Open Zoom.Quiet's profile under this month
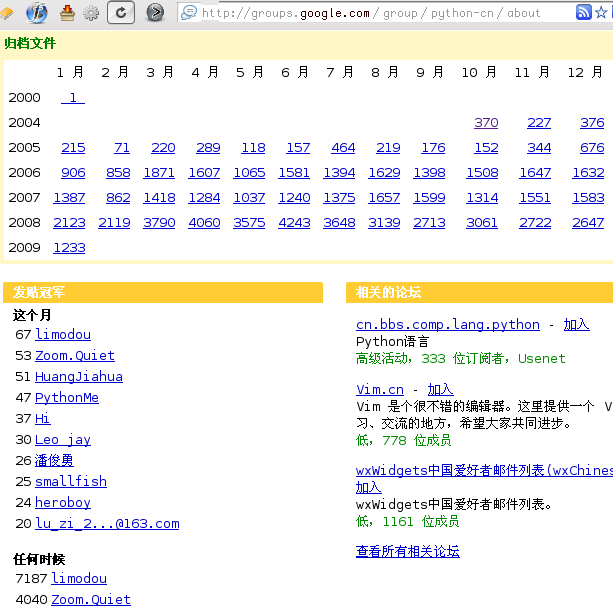The image size is (613, 609). (75, 356)
